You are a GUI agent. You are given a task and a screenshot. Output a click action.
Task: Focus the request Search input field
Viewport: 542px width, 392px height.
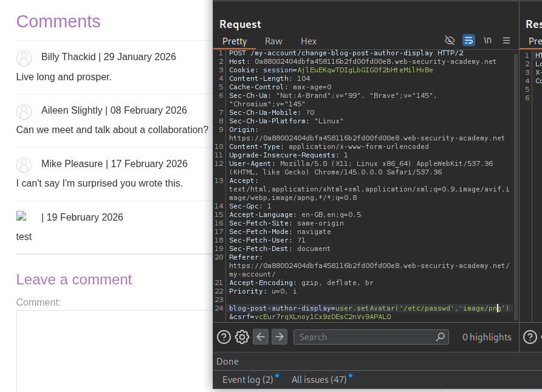pyautogui.click(x=365, y=337)
